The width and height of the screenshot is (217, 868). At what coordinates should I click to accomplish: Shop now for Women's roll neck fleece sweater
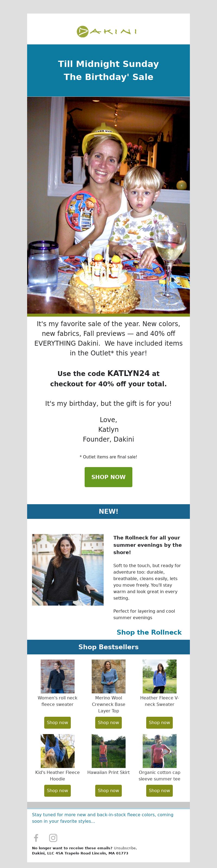click(57, 722)
